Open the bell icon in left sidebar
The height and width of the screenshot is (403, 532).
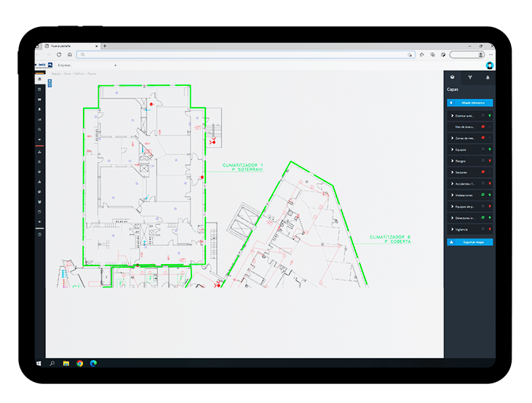coord(40,109)
